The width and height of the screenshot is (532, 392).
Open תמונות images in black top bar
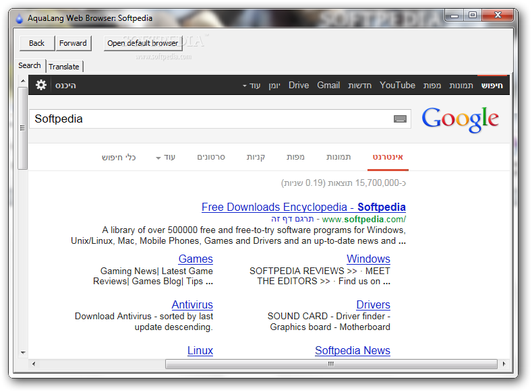pyautogui.click(x=461, y=86)
